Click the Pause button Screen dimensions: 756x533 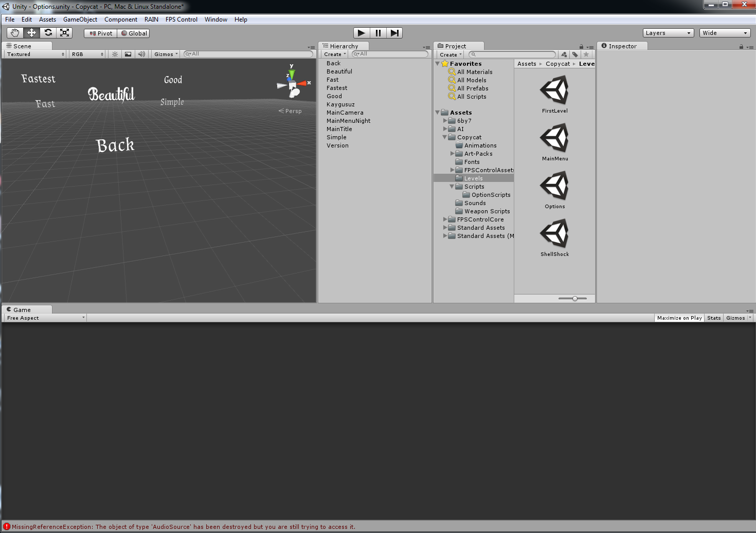click(x=378, y=33)
